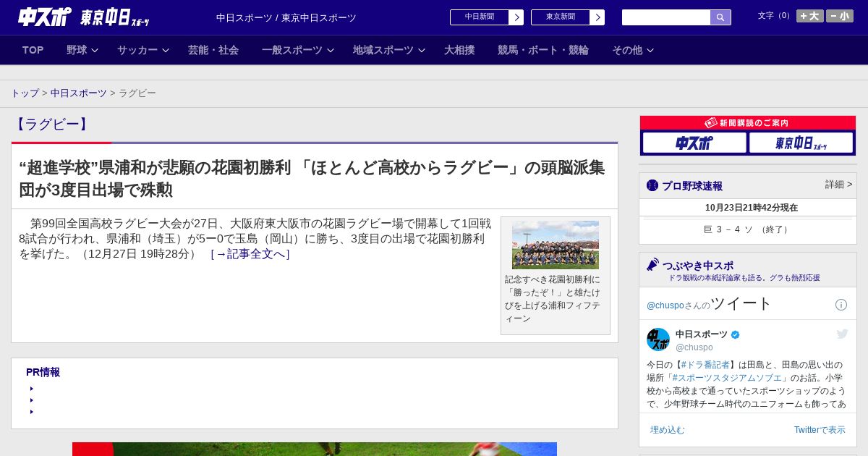Click the Twitter info icon
The image size is (868, 456).
click(x=841, y=305)
